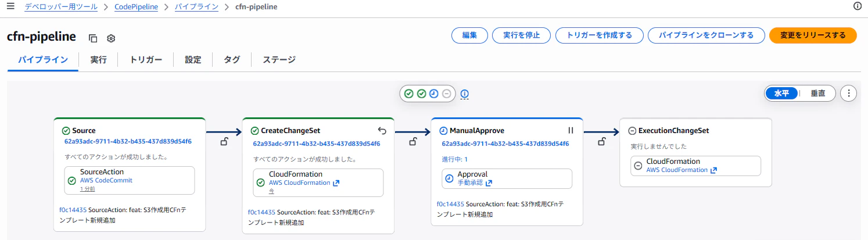
Task: Open the トリガー tab
Action: 146,59
